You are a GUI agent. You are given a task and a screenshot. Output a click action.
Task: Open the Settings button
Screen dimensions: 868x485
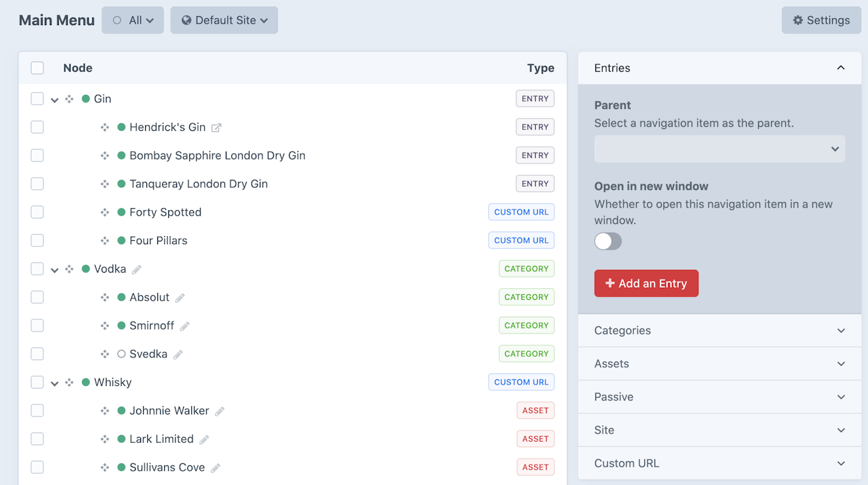[821, 20]
